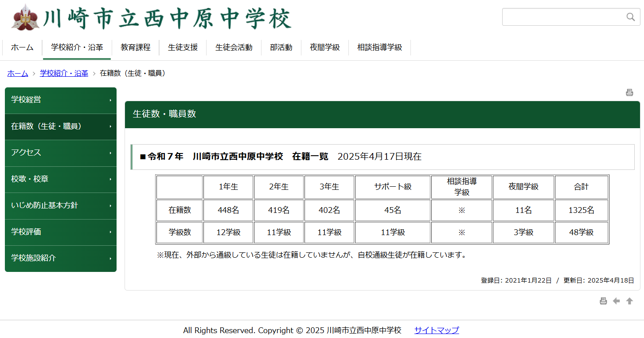Click the scroll-to-top arrow icon

(629, 301)
